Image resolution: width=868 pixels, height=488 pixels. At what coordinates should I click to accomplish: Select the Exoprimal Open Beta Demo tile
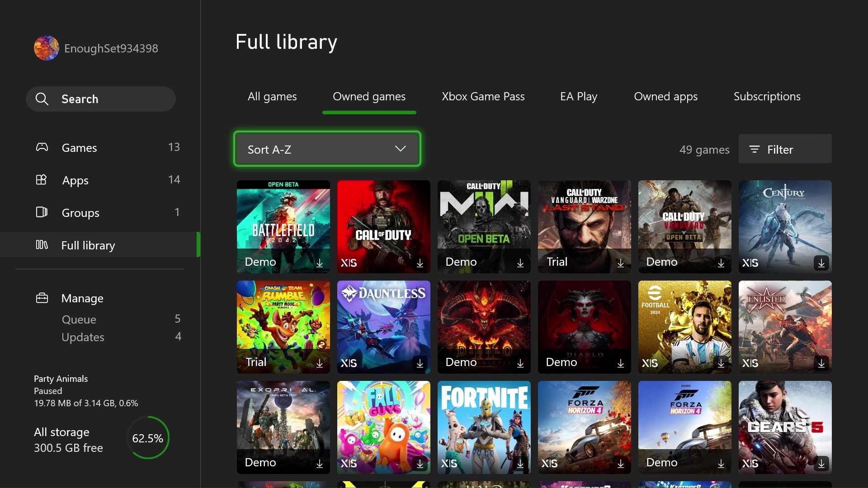point(283,427)
